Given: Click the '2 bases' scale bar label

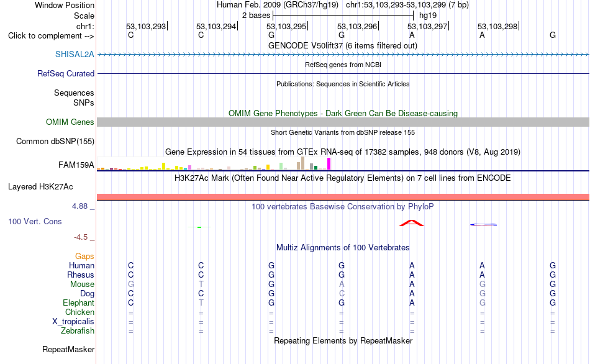Looking at the screenshot, I should pos(256,16).
